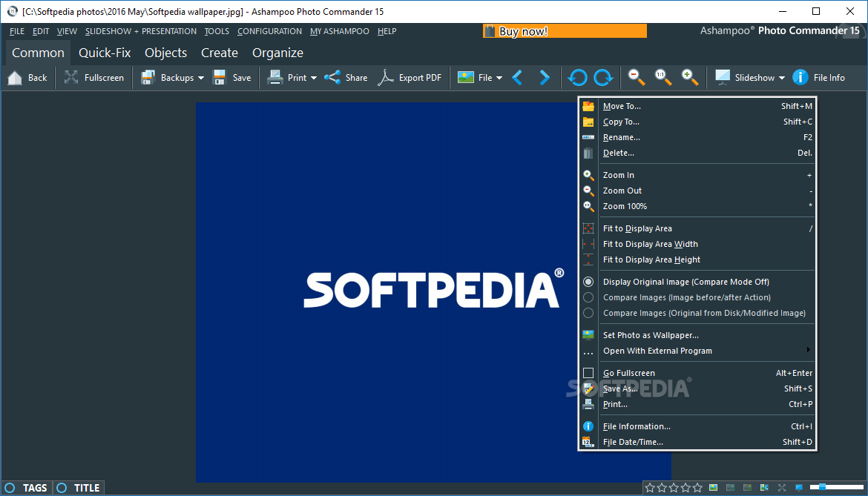Click the Backups toolbar icon
Screen dimensions: 868x496
pyautogui.click(x=148, y=78)
